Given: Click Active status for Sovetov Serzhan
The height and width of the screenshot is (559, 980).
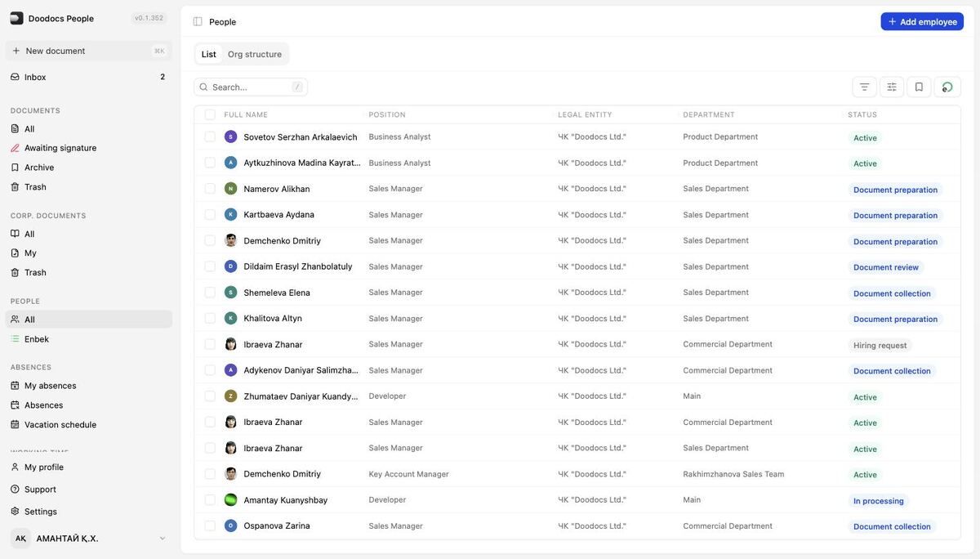Looking at the screenshot, I should [865, 138].
